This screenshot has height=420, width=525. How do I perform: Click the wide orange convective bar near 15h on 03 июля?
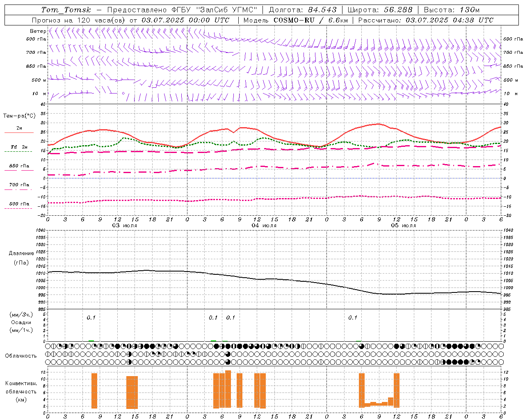click(x=132, y=392)
